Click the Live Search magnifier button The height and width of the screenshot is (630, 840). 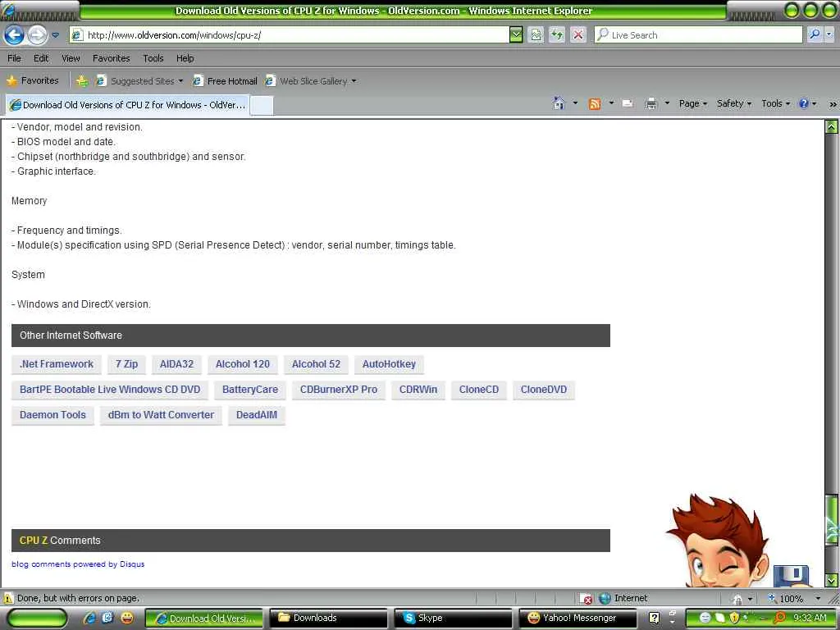click(x=815, y=34)
